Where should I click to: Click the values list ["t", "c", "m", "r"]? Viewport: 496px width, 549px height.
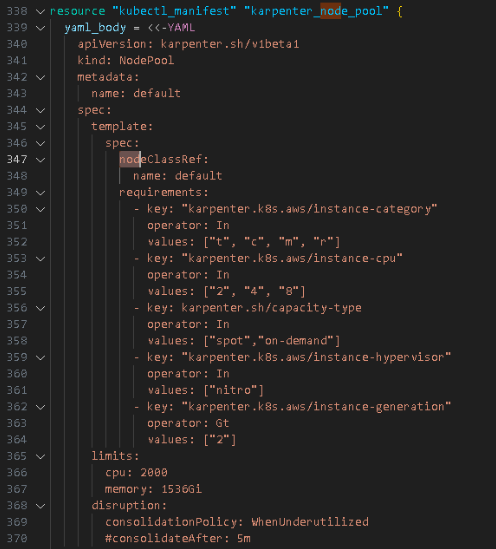pos(272,242)
